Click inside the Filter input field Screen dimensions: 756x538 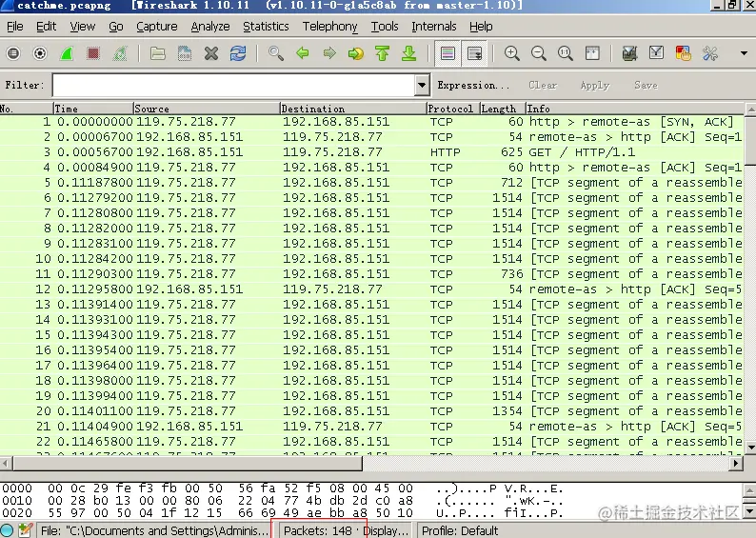(x=234, y=86)
